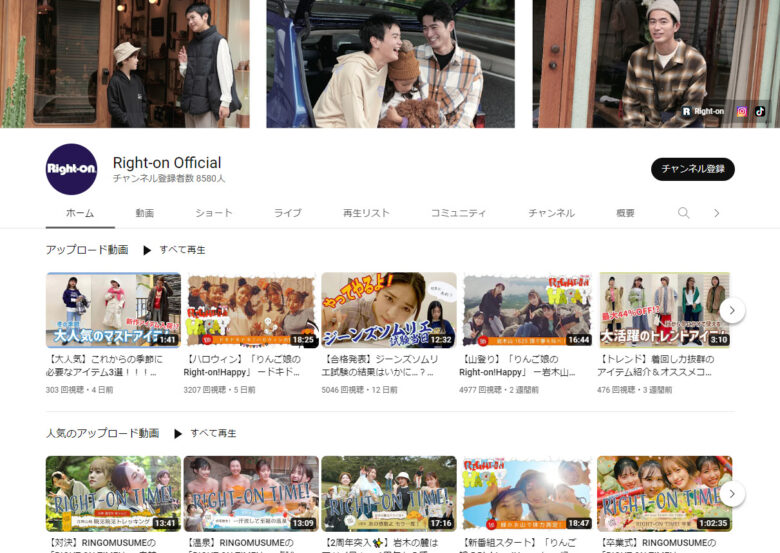Viewport: 780px width, 553px height.
Task: Play all popular uploads via すべて再生
Action: (x=205, y=433)
